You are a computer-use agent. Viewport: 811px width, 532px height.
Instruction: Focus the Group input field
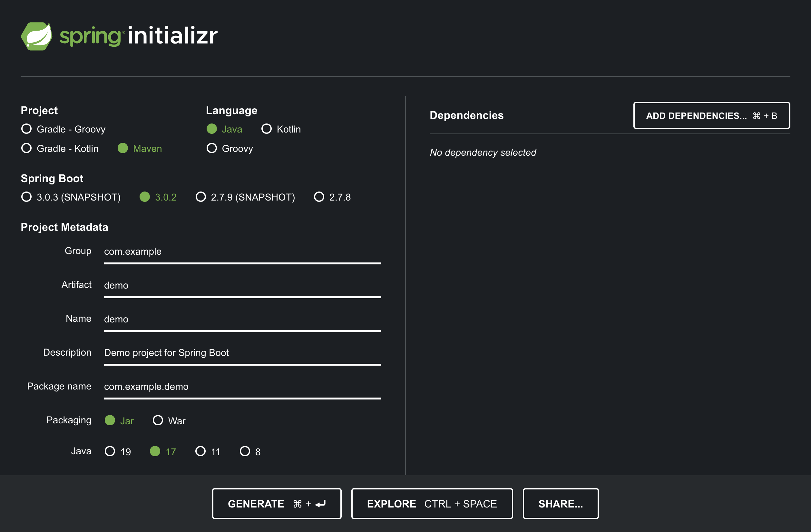click(x=243, y=252)
